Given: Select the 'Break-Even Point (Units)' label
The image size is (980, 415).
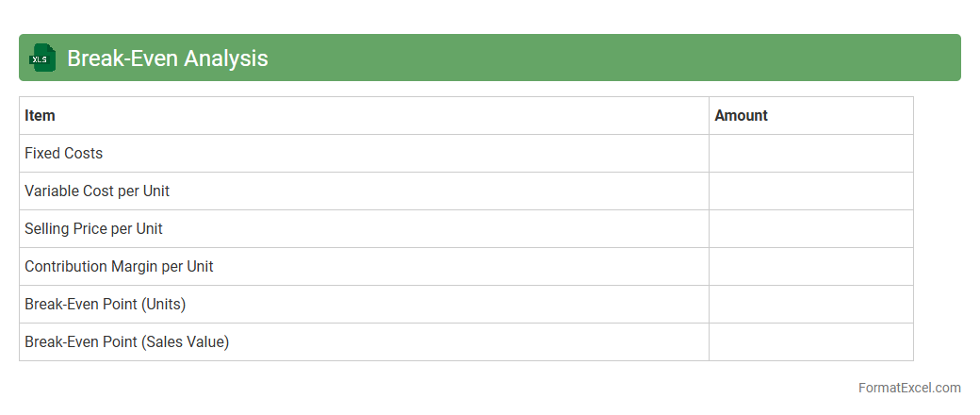Looking at the screenshot, I should coord(106,305).
